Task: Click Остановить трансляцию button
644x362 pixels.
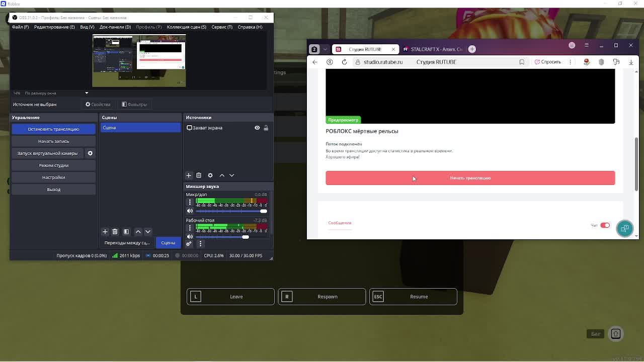Action: (53, 129)
